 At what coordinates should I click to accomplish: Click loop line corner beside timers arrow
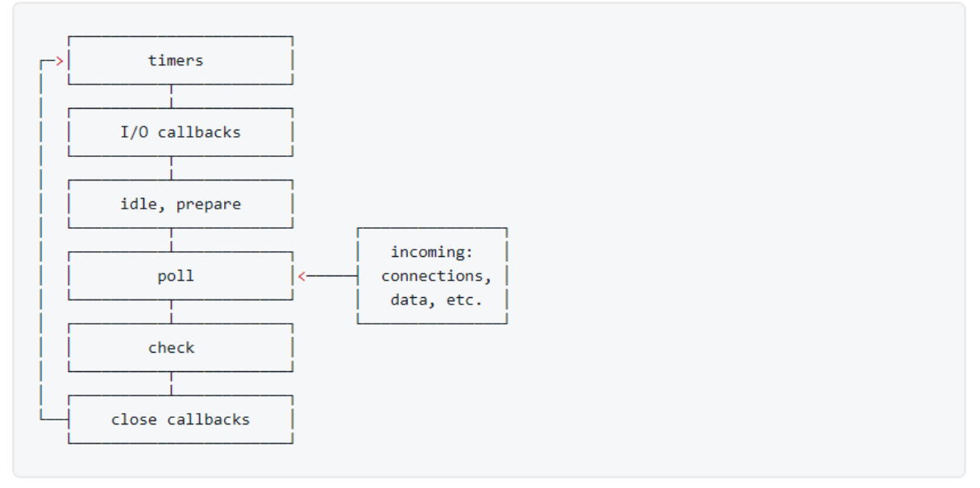[x=43, y=61]
